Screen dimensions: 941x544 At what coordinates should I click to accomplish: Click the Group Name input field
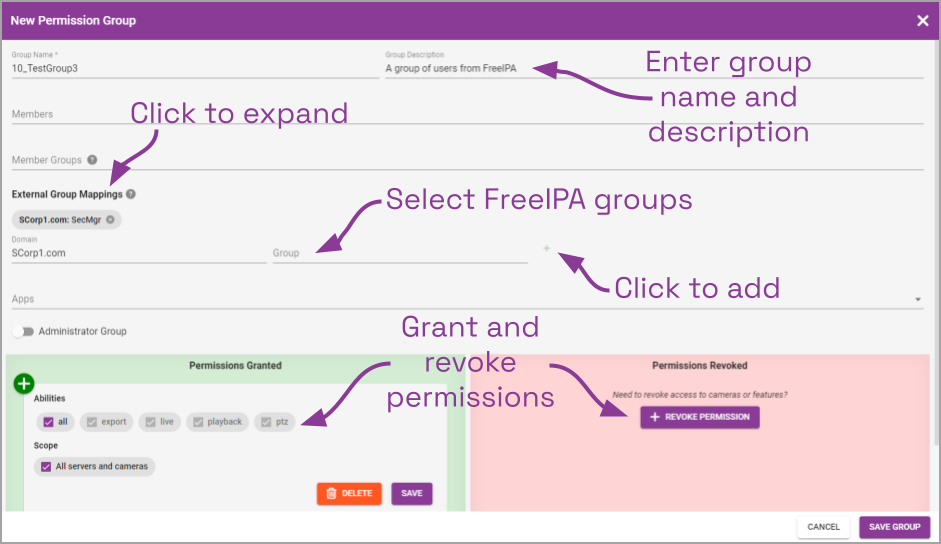point(195,69)
